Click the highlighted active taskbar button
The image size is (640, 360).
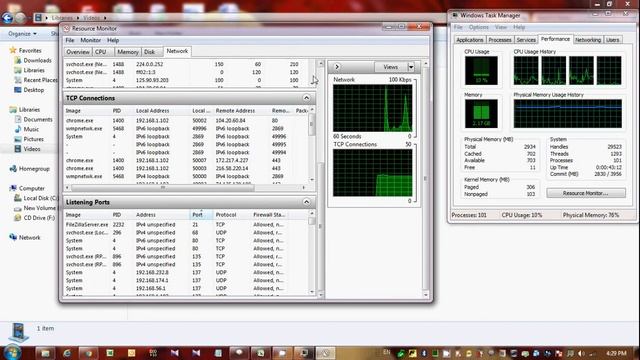coord(325,353)
